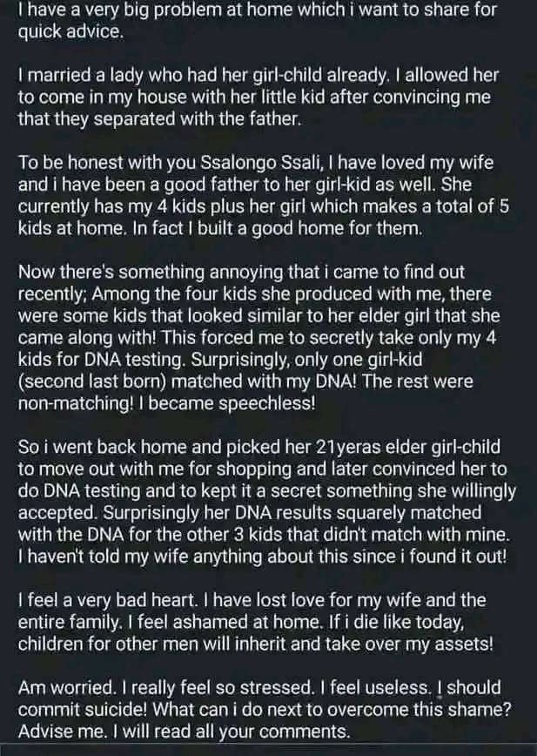The image size is (537, 756).
Task: Select the paragraph beginning "So i went back home"
Action: click(267, 502)
